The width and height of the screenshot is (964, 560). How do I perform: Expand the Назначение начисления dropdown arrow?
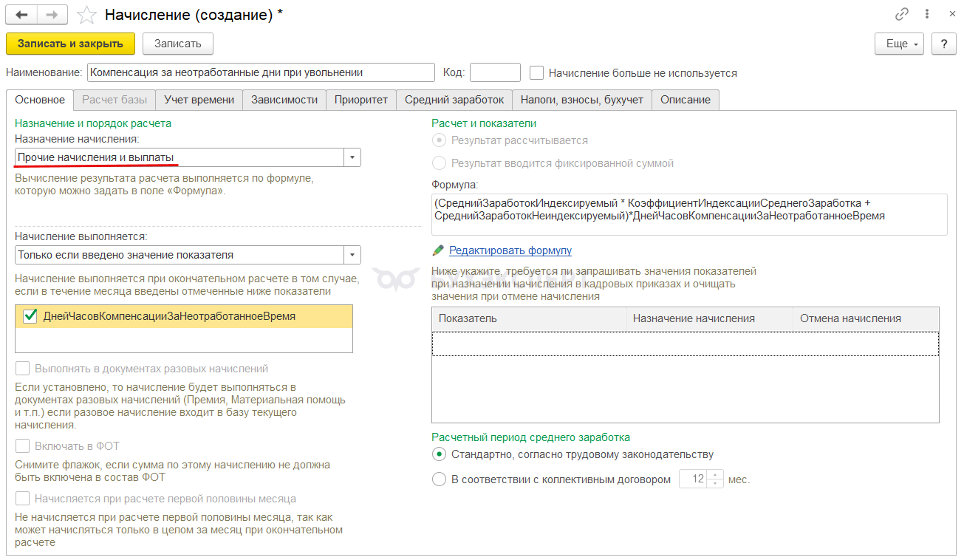click(352, 157)
